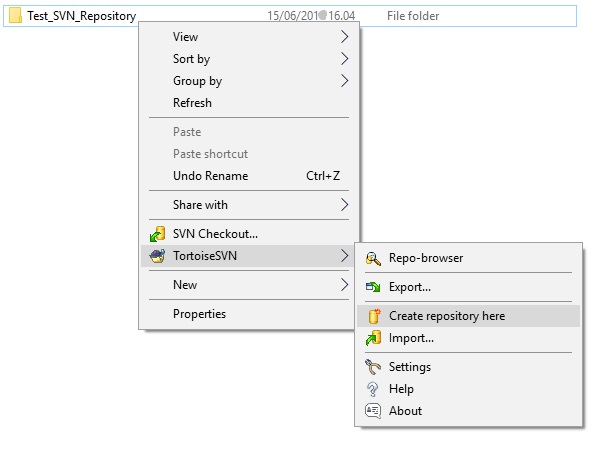Image resolution: width=598 pixels, height=449 pixels.
Task: Click the TortoiseSVN tortoise icon
Action: click(x=157, y=256)
